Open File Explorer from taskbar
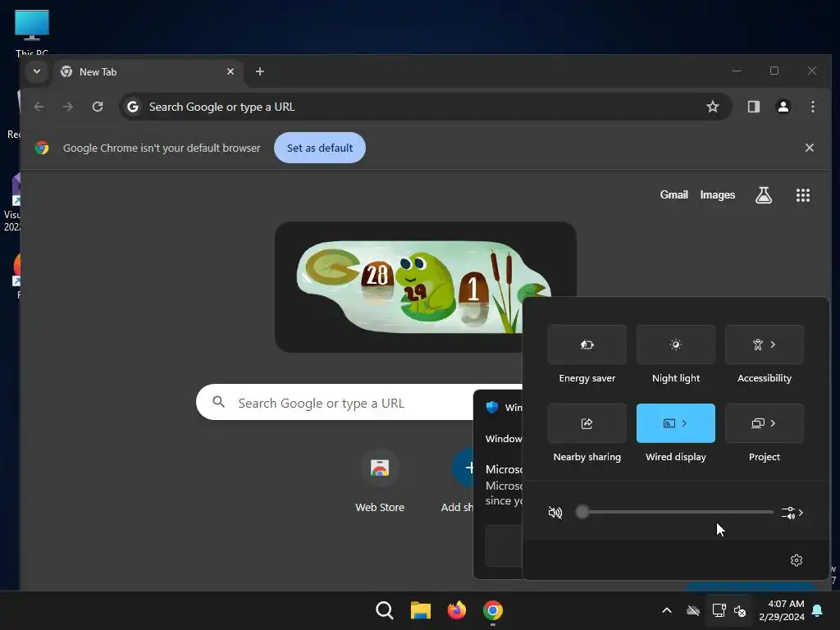Image resolution: width=840 pixels, height=630 pixels. (x=421, y=610)
